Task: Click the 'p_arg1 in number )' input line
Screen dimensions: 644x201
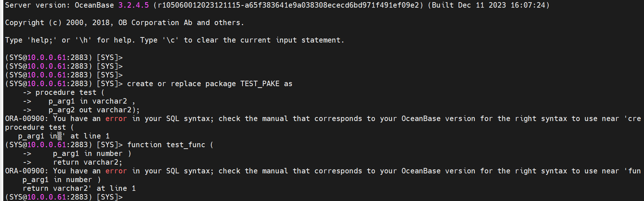Action: [92, 153]
